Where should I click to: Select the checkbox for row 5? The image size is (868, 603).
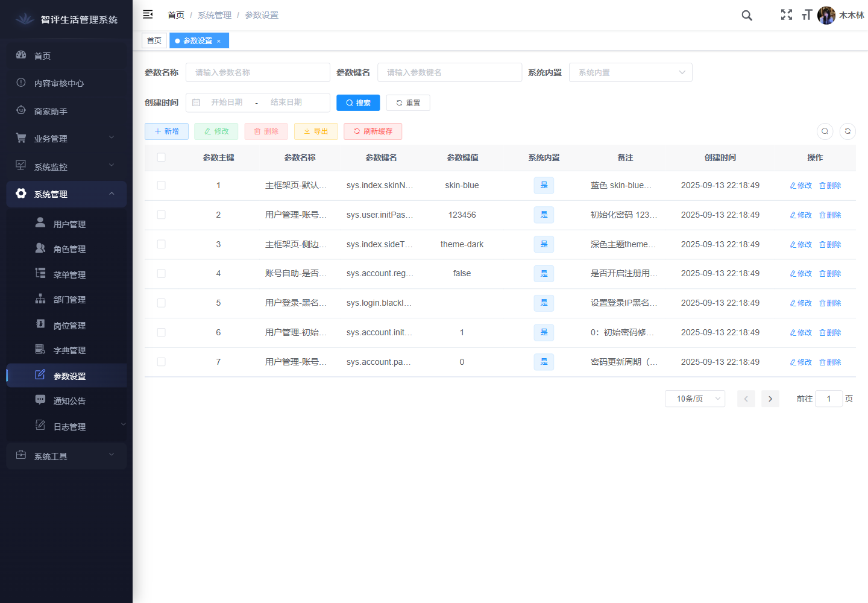point(161,303)
